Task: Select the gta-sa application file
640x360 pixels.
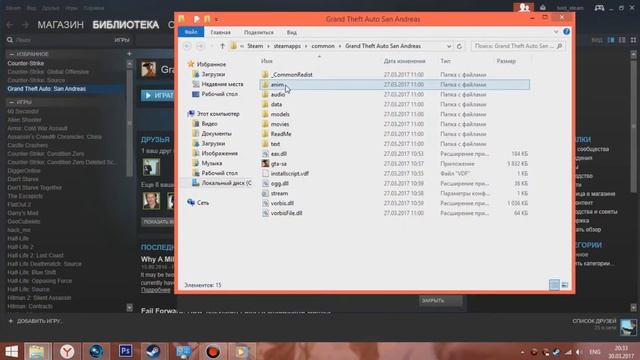Action: [278, 164]
